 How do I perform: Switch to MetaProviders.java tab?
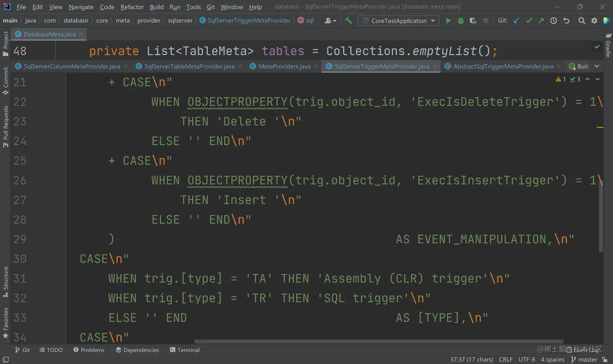[284, 66]
